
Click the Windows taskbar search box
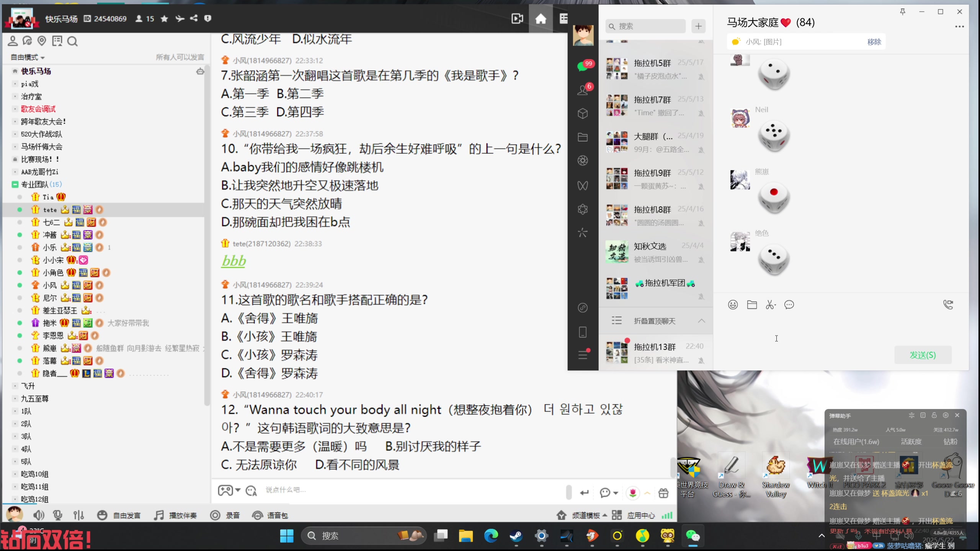coord(364,536)
